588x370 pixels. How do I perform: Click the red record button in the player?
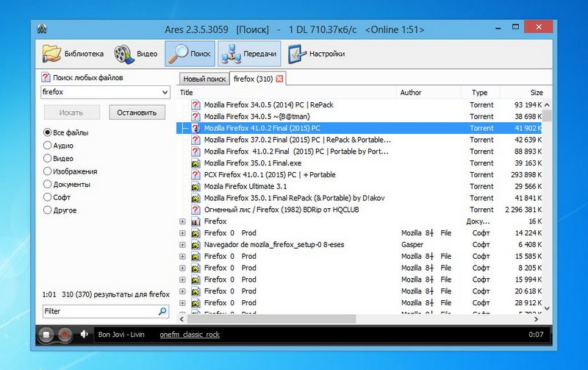point(65,335)
